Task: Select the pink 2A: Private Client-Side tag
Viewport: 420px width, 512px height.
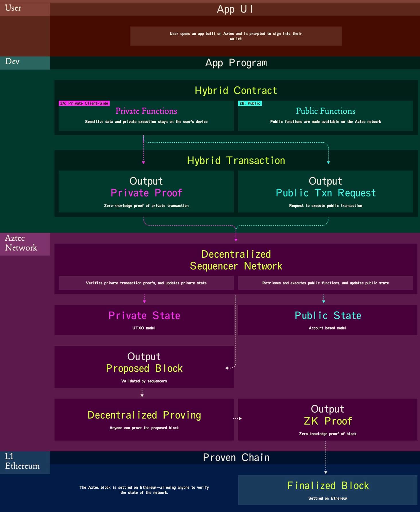Action: click(x=84, y=103)
